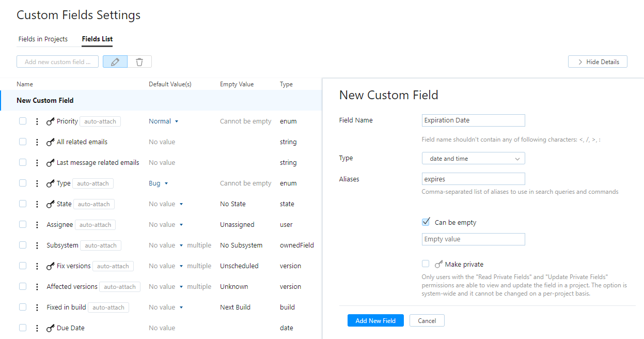Click the Aliases input field

pyautogui.click(x=473, y=179)
